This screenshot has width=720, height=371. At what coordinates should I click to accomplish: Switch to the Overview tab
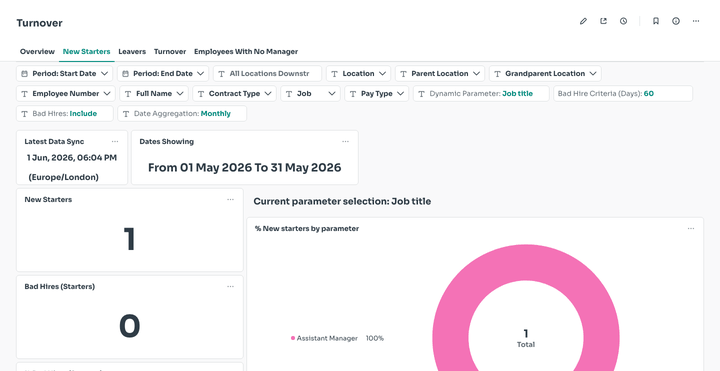(x=37, y=51)
